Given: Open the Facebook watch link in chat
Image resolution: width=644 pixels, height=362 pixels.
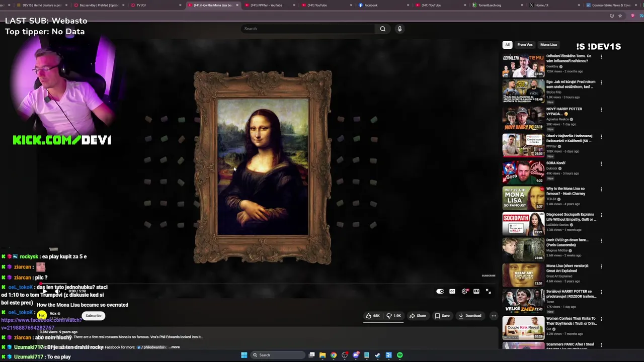Looking at the screenshot, I should (41, 324).
